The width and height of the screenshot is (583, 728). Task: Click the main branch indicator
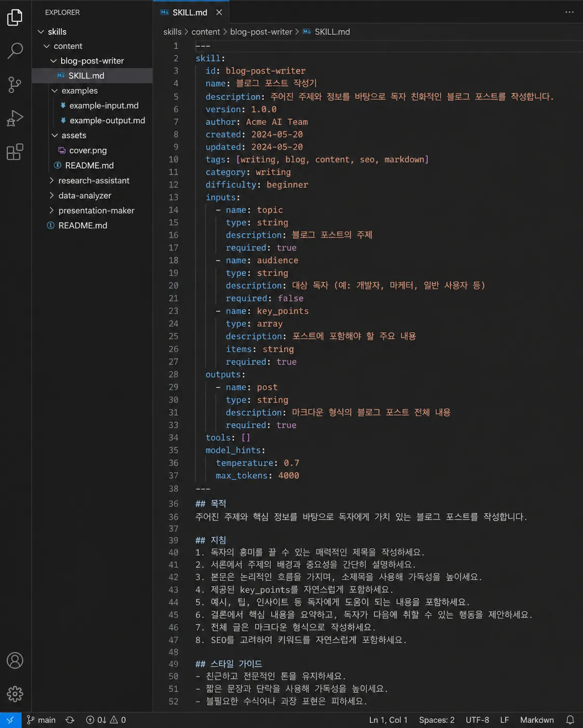click(x=41, y=720)
